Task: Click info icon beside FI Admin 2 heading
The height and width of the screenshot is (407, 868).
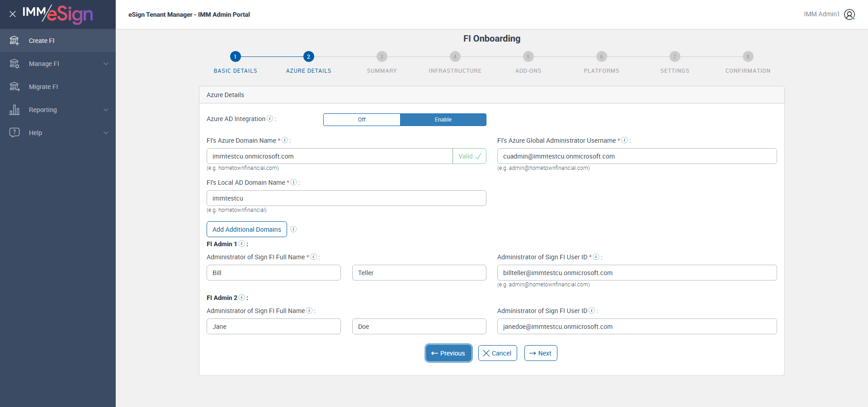Action: pyautogui.click(x=242, y=297)
